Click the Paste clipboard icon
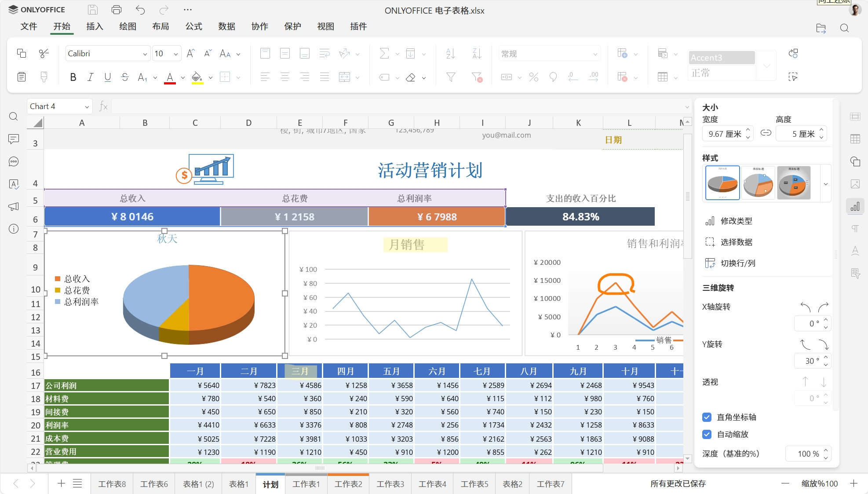Image resolution: width=868 pixels, height=494 pixels. point(21,77)
